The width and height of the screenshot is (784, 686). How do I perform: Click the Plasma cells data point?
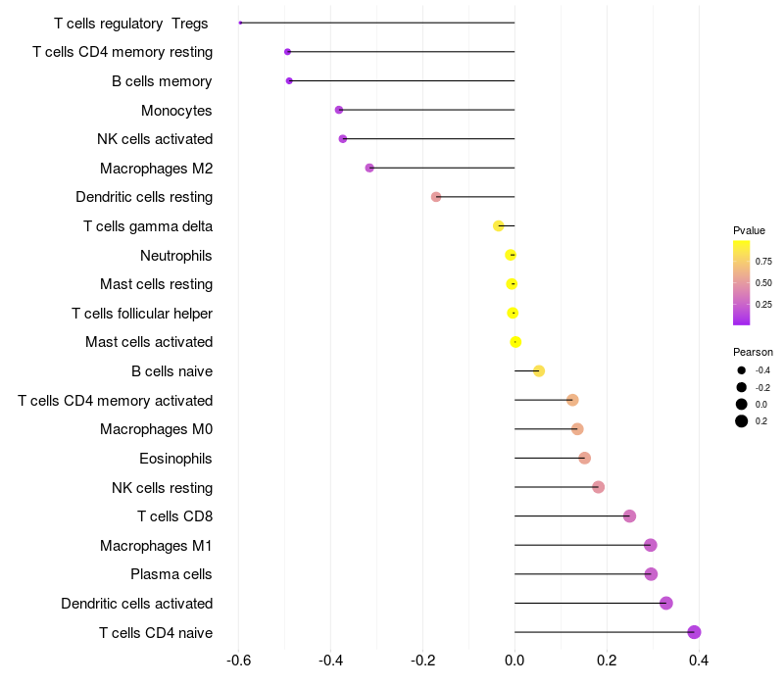tap(651, 574)
